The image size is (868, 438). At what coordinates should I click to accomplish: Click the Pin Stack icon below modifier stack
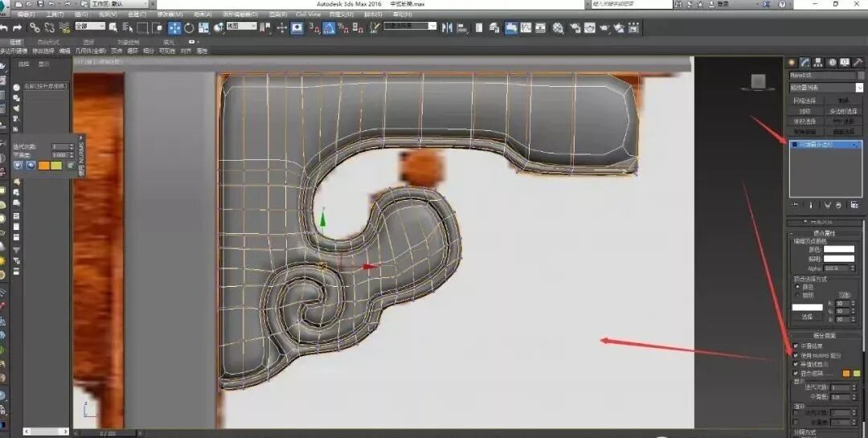(x=796, y=205)
